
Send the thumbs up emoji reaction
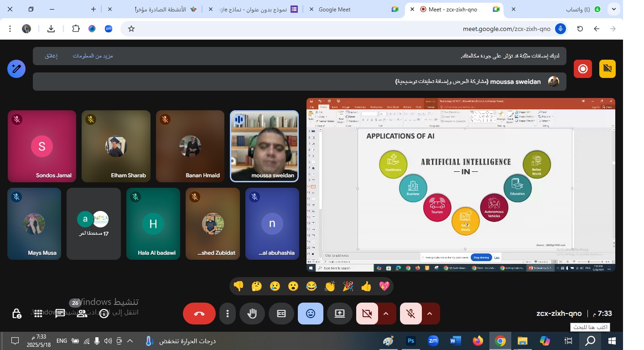tap(366, 286)
